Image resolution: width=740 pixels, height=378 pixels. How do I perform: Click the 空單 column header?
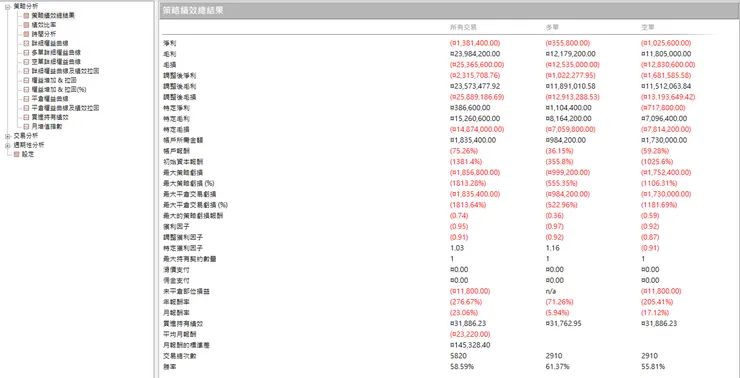tap(648, 27)
